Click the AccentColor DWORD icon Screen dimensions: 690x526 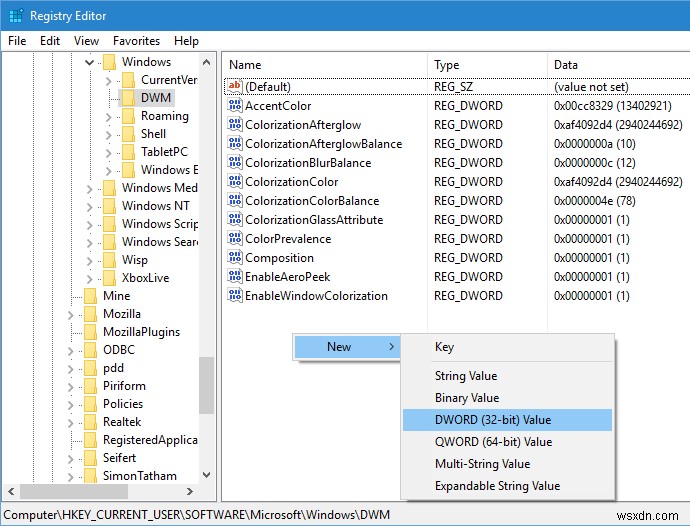[235, 105]
